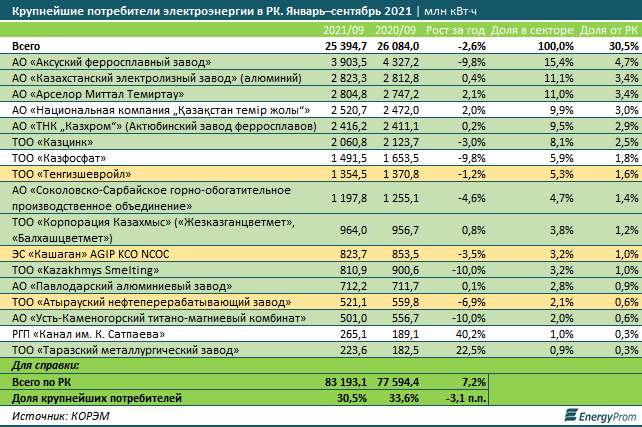Click the "Доля от РК" column header

tap(609, 30)
